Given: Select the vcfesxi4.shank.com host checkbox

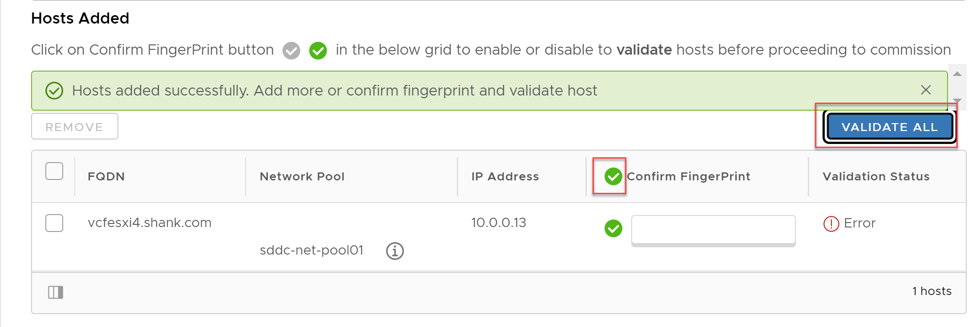Looking at the screenshot, I should 54,223.
